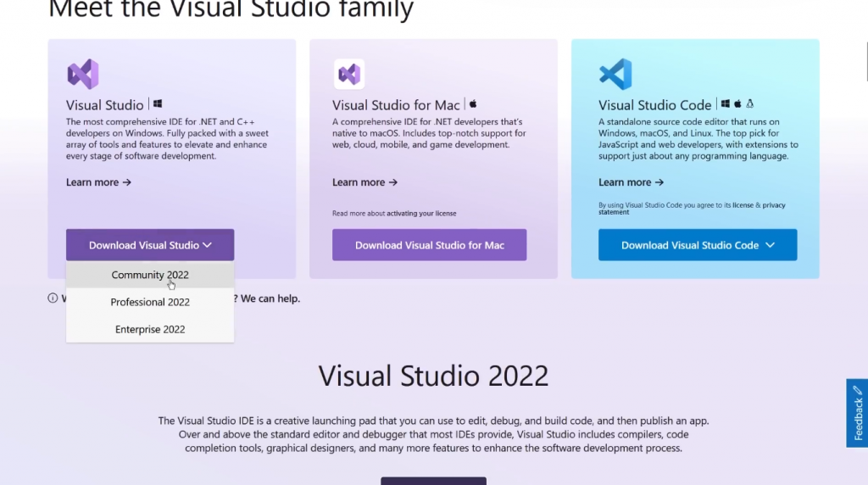Click the 'Visual Studio 2022' heading
Screen dimensions: 868x485
tap(433, 376)
